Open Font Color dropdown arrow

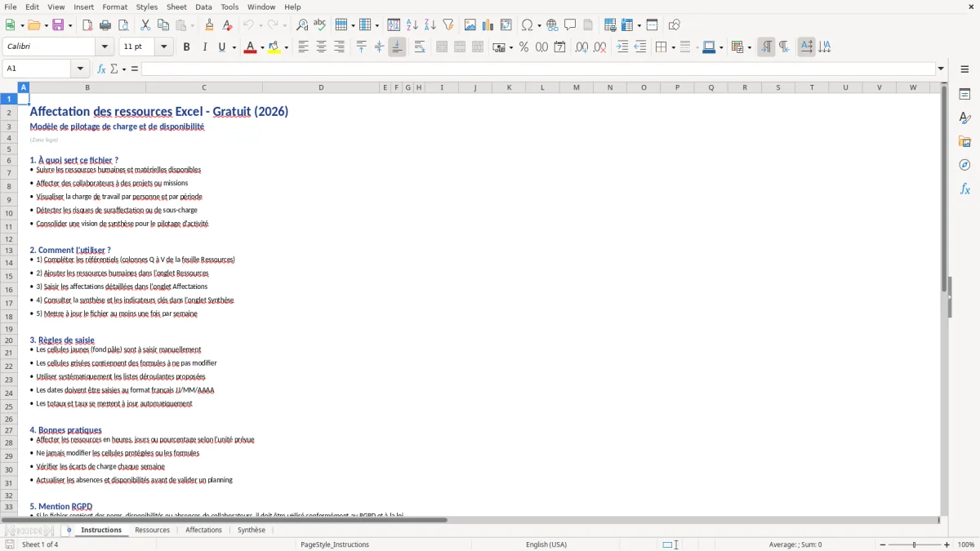261,47
